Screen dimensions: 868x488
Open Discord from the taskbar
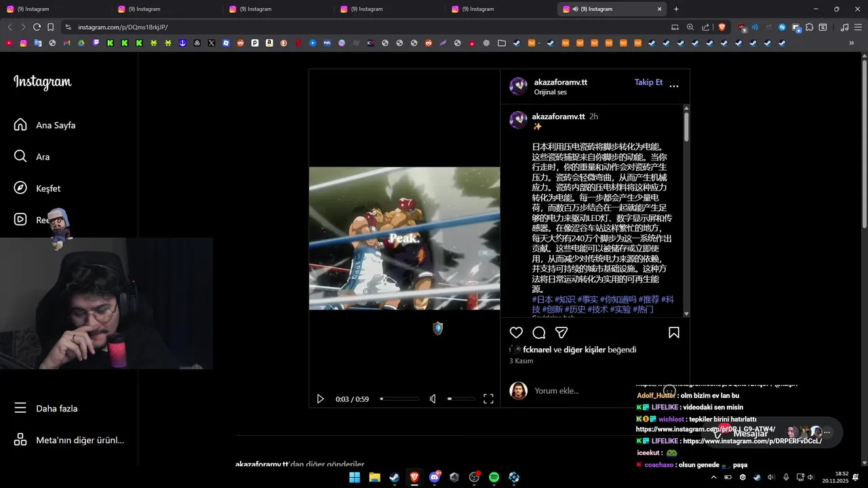[435, 477]
